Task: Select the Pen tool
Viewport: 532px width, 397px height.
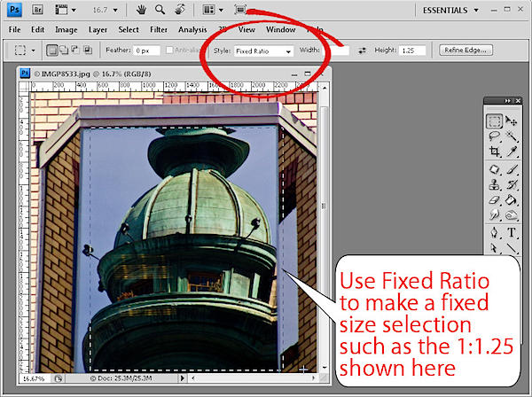Action: point(494,233)
